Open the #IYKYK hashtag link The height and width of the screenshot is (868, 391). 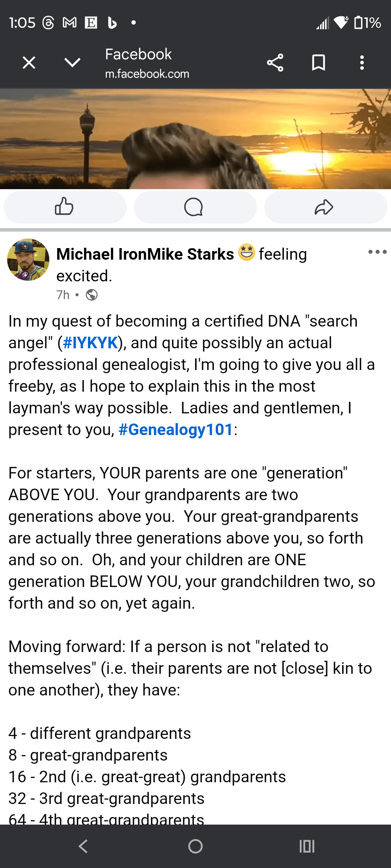coord(91,343)
